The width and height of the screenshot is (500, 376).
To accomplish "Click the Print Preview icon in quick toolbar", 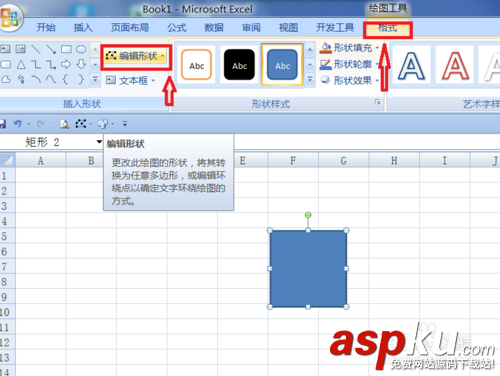I will tap(64, 124).
